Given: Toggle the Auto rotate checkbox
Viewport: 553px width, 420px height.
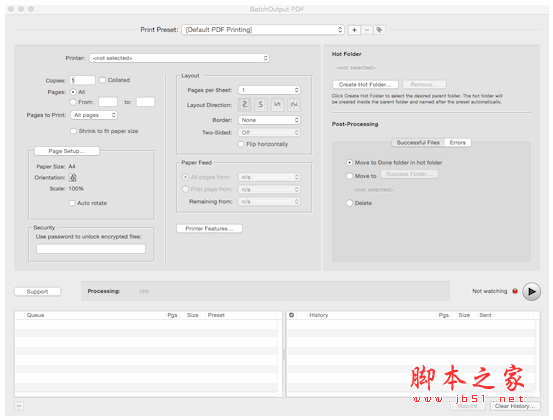Looking at the screenshot, I should point(72,203).
